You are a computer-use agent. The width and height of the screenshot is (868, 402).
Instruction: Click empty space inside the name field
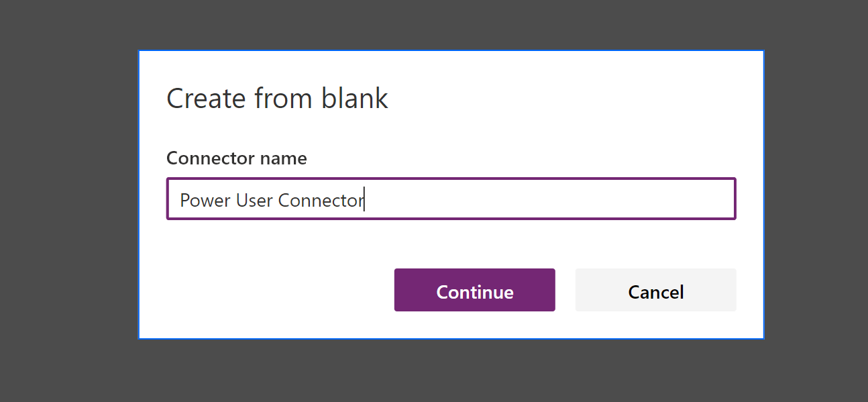point(550,199)
